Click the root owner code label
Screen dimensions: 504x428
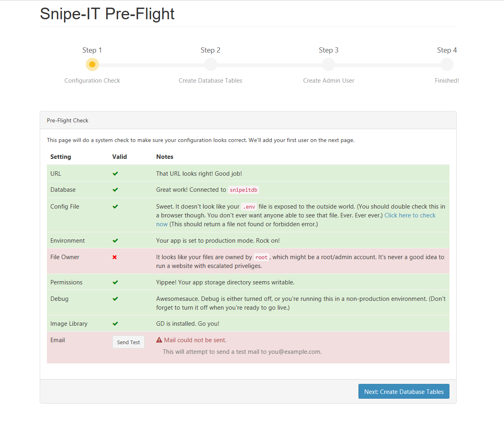(x=261, y=258)
